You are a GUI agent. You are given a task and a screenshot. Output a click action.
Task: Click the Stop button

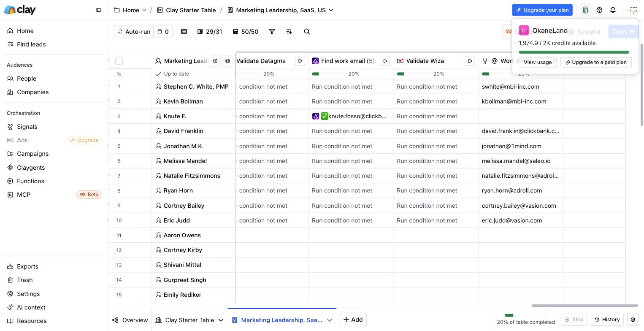[574, 320]
